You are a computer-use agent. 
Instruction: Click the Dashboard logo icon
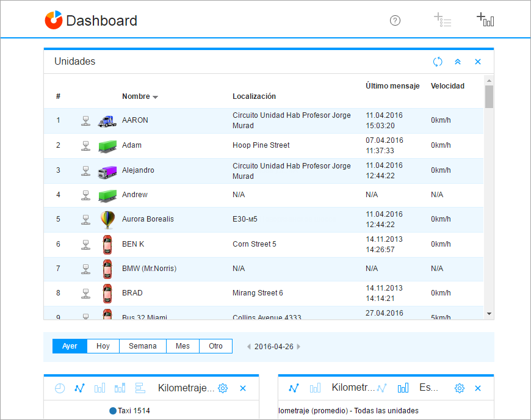tap(54, 20)
